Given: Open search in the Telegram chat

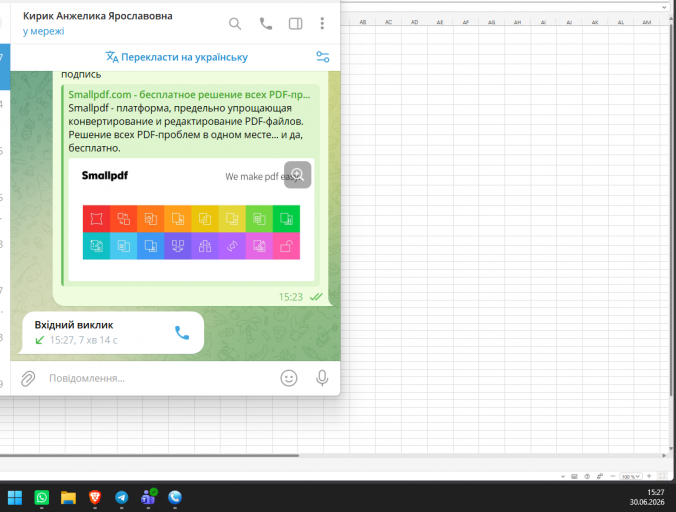Looking at the screenshot, I should click(235, 24).
